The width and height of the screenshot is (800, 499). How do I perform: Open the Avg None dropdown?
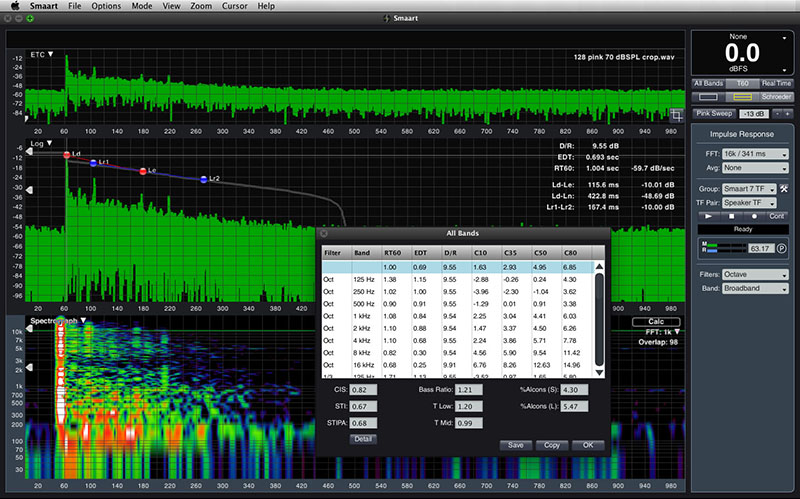(756, 168)
